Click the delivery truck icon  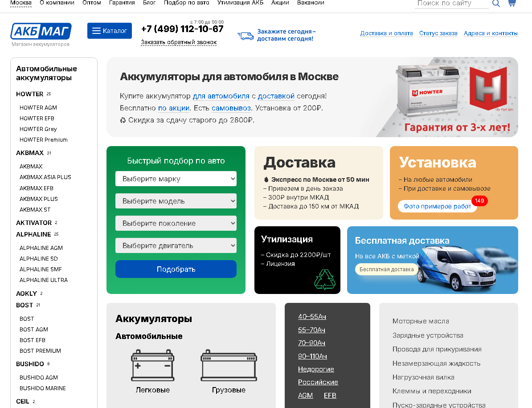pyautogui.click(x=246, y=35)
